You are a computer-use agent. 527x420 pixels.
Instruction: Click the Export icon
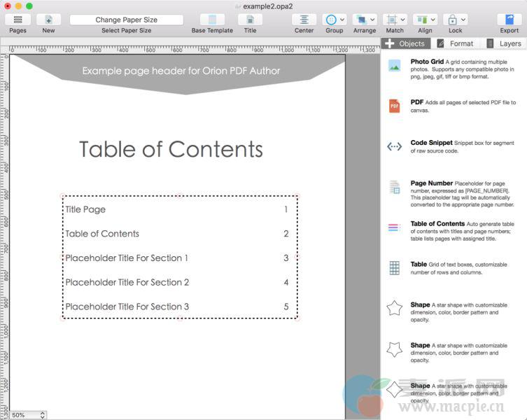pyautogui.click(x=509, y=20)
